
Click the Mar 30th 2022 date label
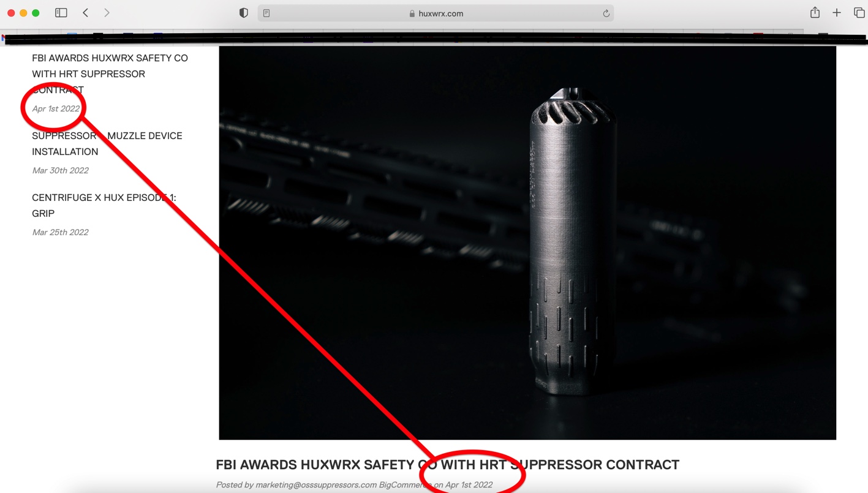coord(60,170)
